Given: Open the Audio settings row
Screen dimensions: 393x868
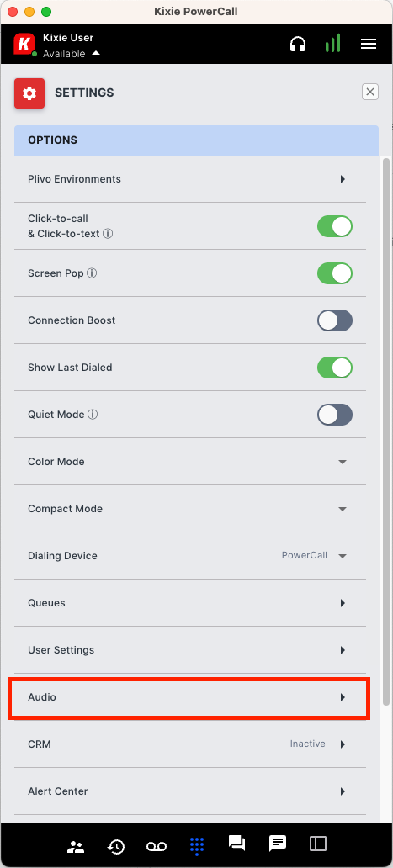Looking at the screenshot, I should coord(190,697).
